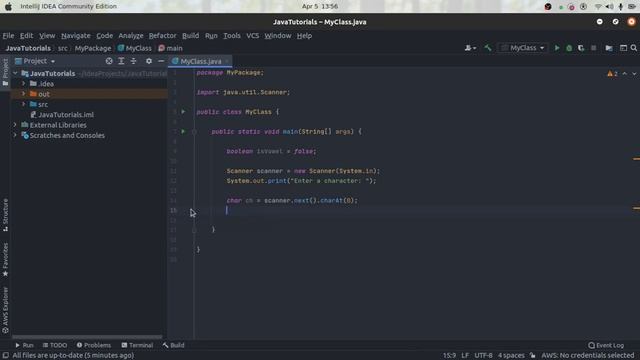Toggle the TODO tool window

[x=55, y=345]
